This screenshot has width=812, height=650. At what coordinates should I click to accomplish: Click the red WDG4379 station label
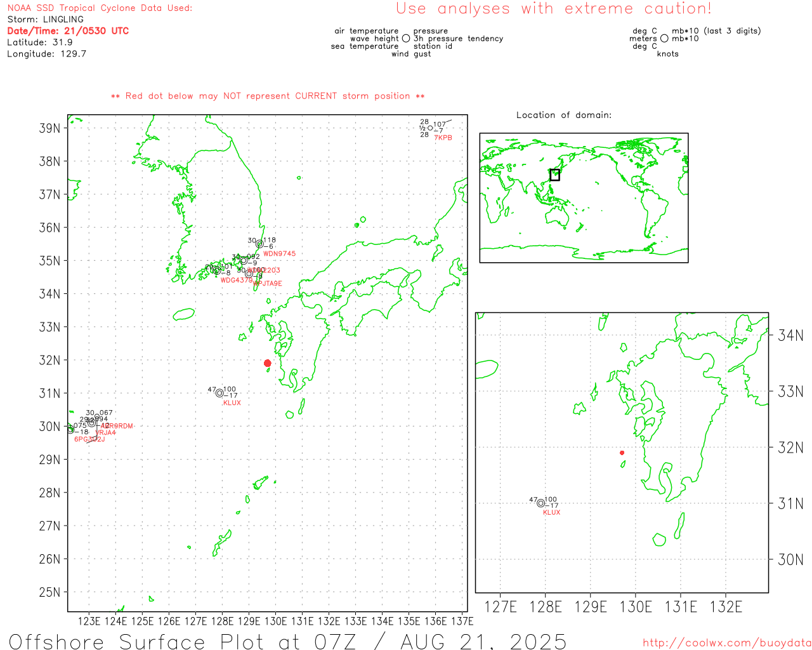tap(237, 281)
